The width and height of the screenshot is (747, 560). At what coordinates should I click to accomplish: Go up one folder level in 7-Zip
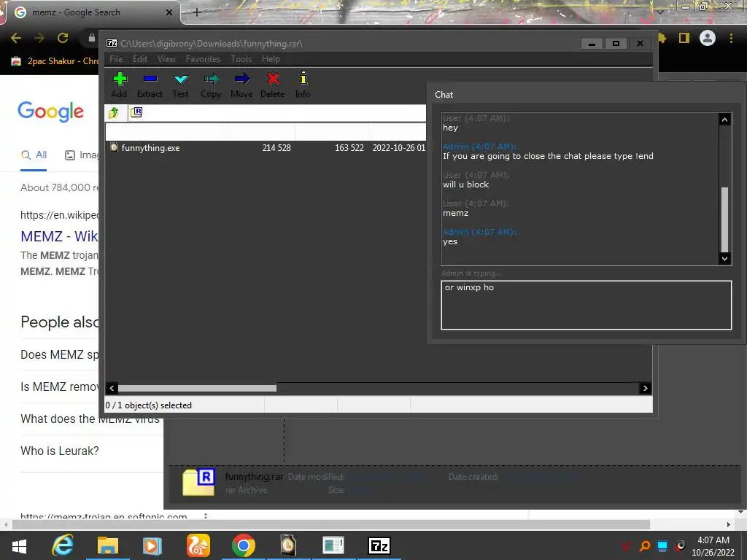pyautogui.click(x=113, y=112)
